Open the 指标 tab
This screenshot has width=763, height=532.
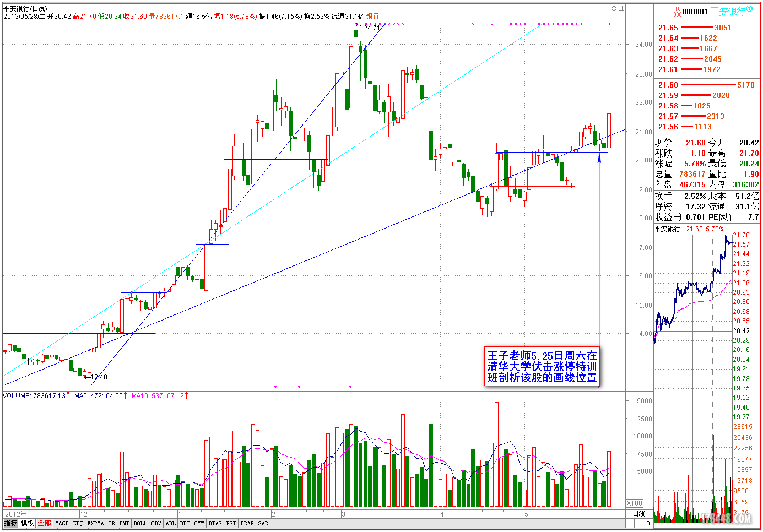pos(11,523)
